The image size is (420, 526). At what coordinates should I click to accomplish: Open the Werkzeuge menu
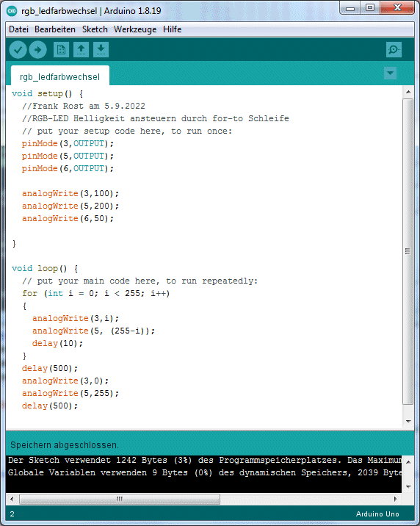click(135, 29)
